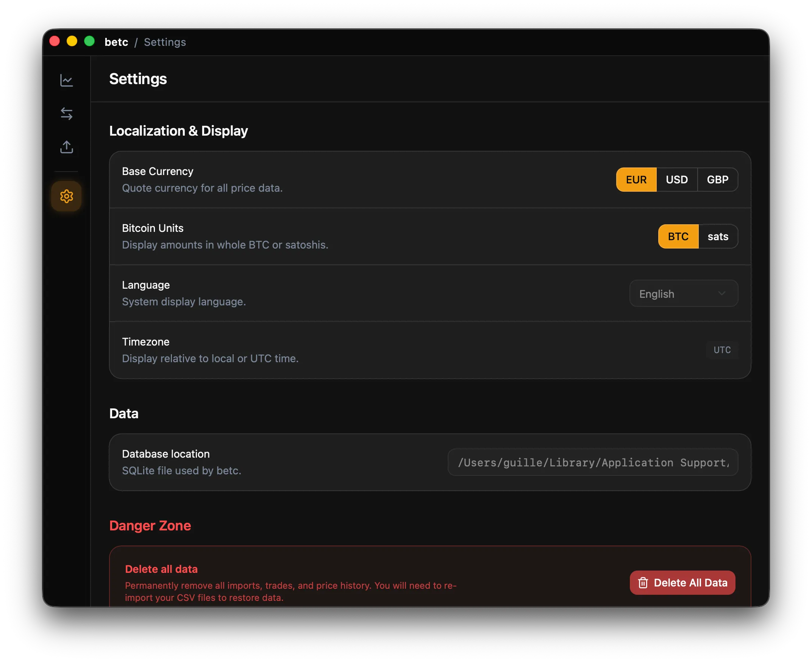Keep EUR as base currency
Screen dimensions: 812x663
click(636, 180)
